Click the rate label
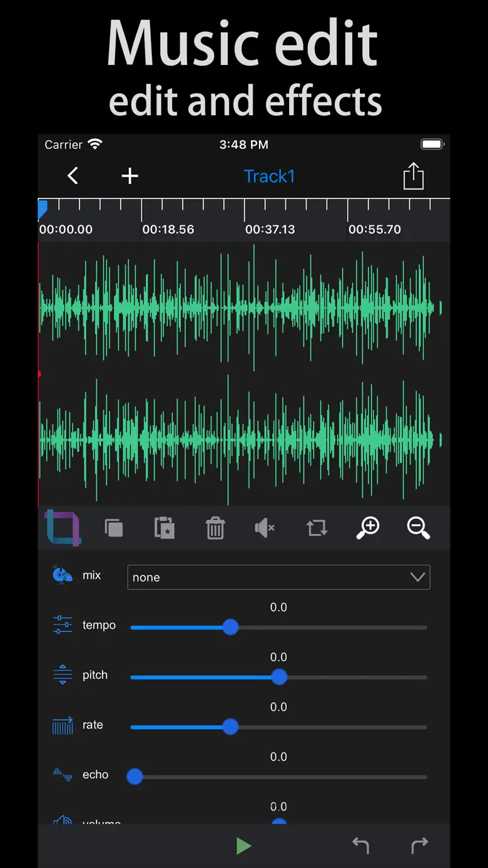Viewport: 488px width, 868px height. point(93,725)
